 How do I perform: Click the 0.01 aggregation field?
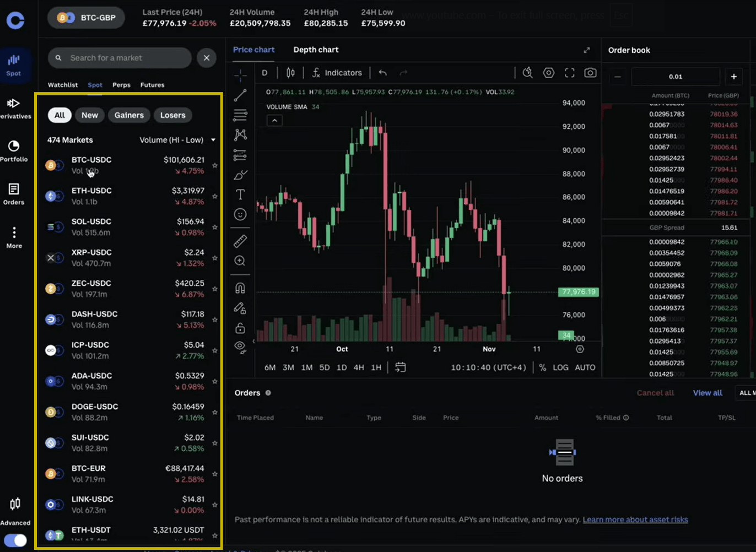coord(676,77)
